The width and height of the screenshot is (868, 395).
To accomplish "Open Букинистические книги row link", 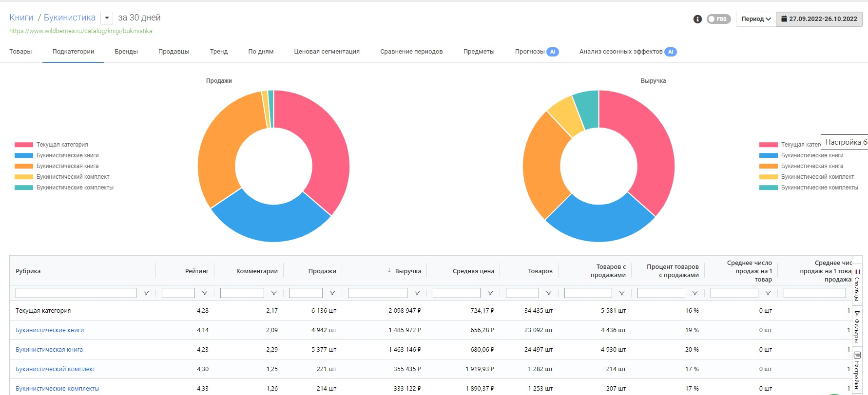I will coord(50,330).
